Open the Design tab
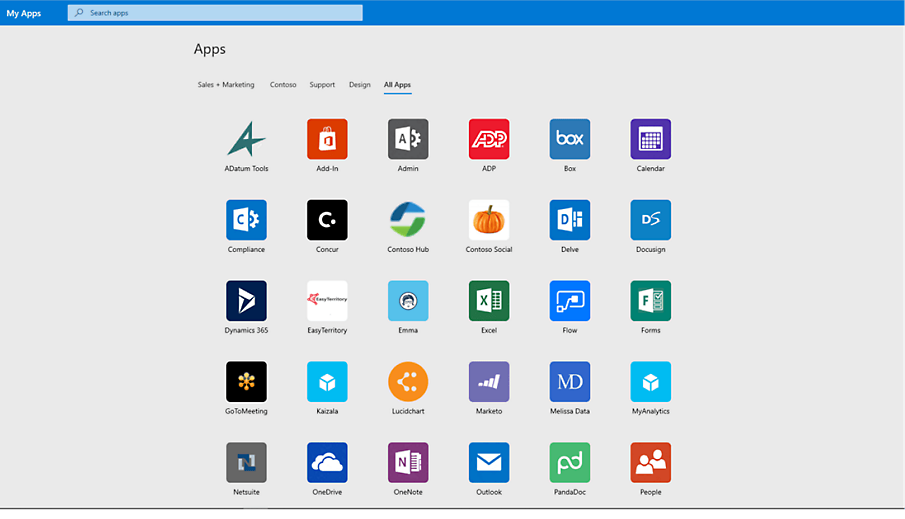The width and height of the screenshot is (905, 519). click(x=359, y=85)
